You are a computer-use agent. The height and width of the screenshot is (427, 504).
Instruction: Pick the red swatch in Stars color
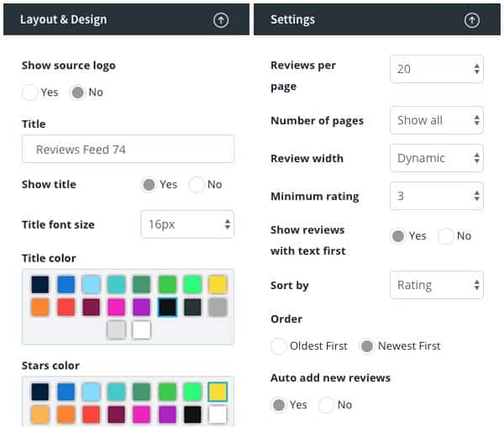tap(92, 414)
